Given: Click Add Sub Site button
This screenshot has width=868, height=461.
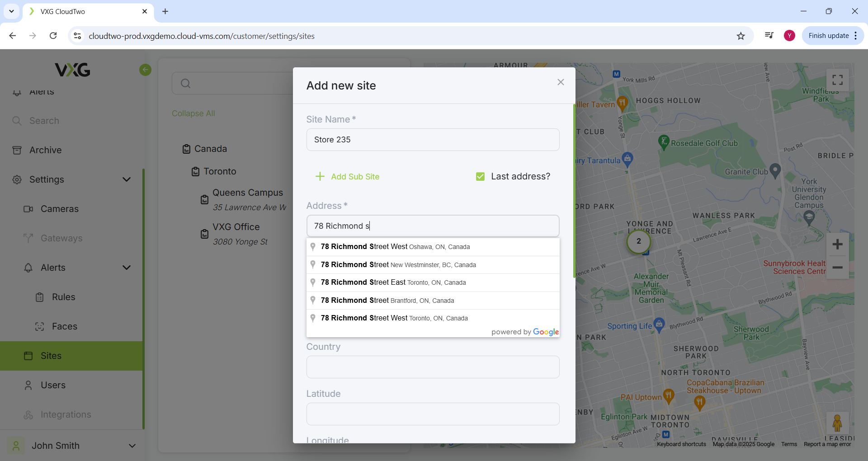Looking at the screenshot, I should point(347,177).
